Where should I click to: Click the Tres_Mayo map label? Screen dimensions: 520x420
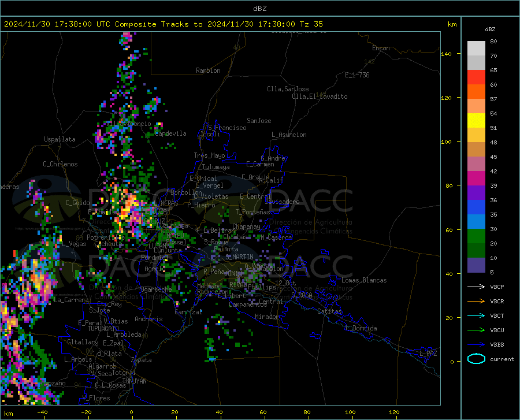point(209,155)
